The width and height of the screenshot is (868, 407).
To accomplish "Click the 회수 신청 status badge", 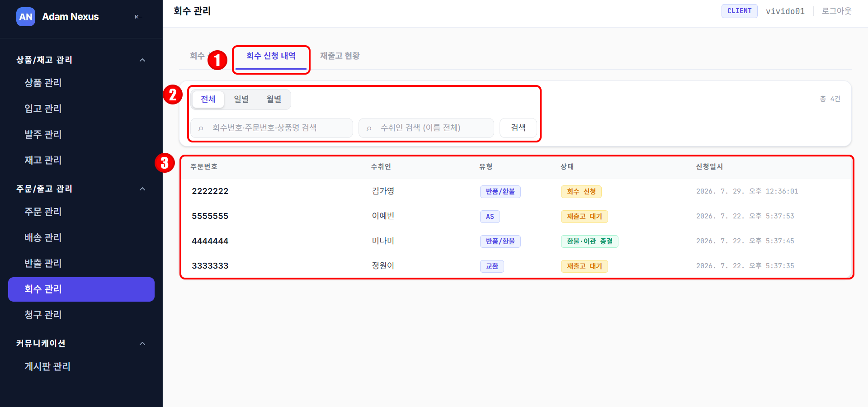I will [581, 192].
